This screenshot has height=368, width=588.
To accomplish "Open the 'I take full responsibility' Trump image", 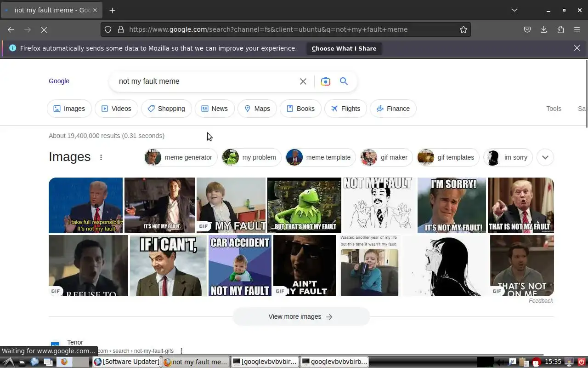I will click(86, 205).
